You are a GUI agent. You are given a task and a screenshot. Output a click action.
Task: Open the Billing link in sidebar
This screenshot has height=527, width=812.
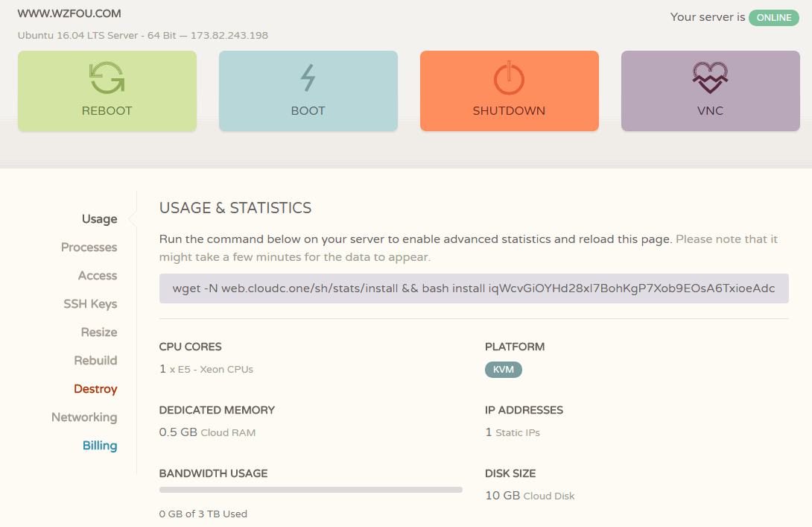(100, 446)
